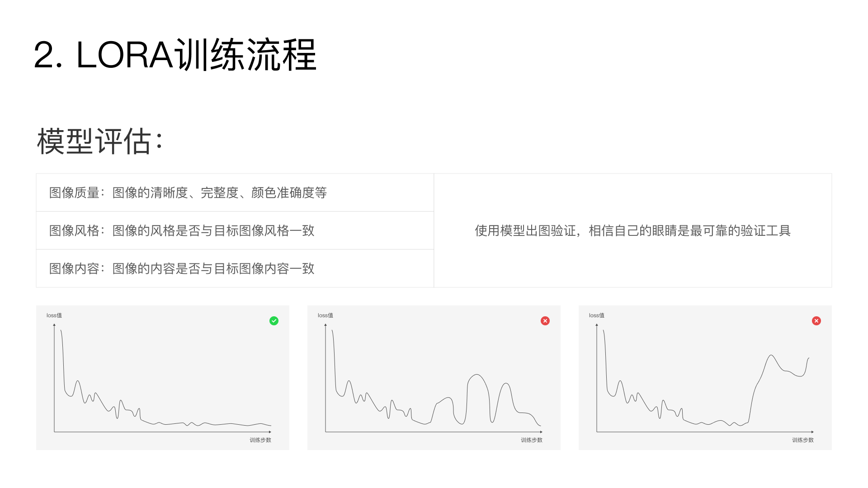
Task: Click the red X icon on the rightmost loss chart
Action: [x=816, y=321]
